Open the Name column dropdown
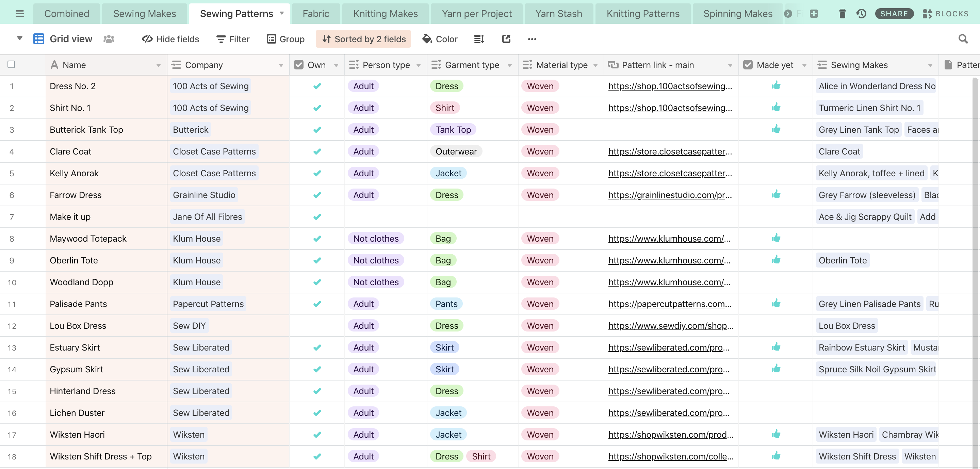 [x=158, y=65]
